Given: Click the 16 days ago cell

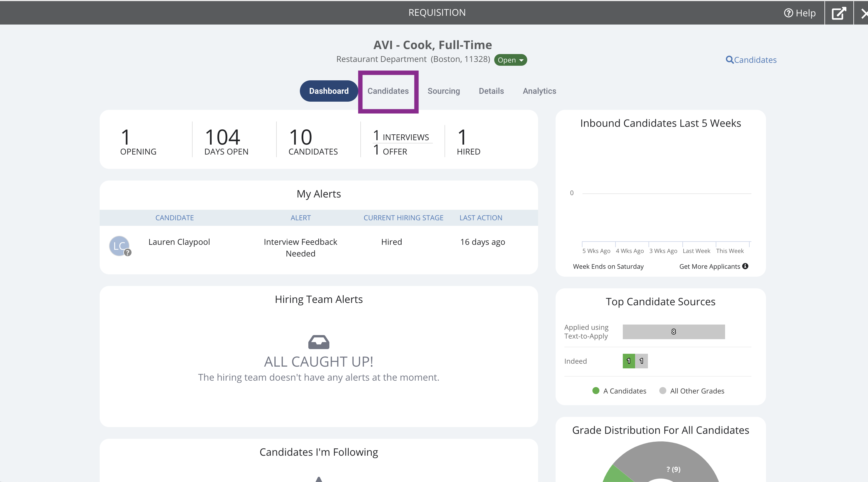Looking at the screenshot, I should point(483,242).
